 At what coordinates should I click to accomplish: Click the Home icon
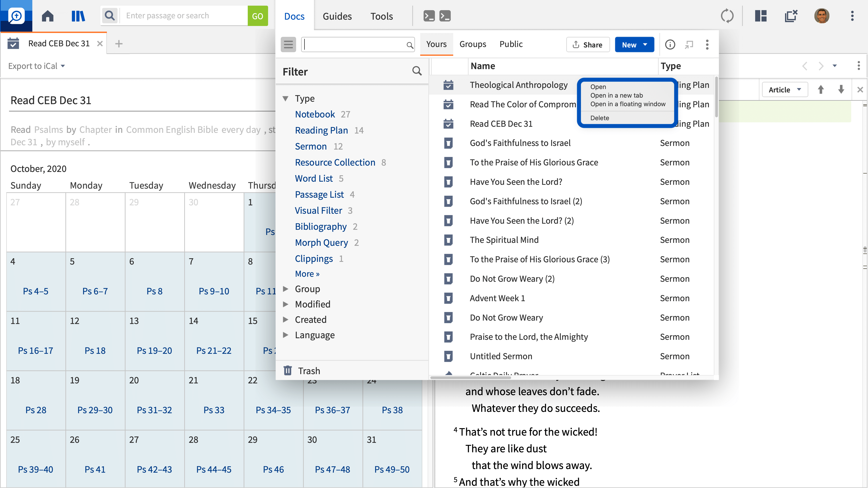(x=47, y=16)
